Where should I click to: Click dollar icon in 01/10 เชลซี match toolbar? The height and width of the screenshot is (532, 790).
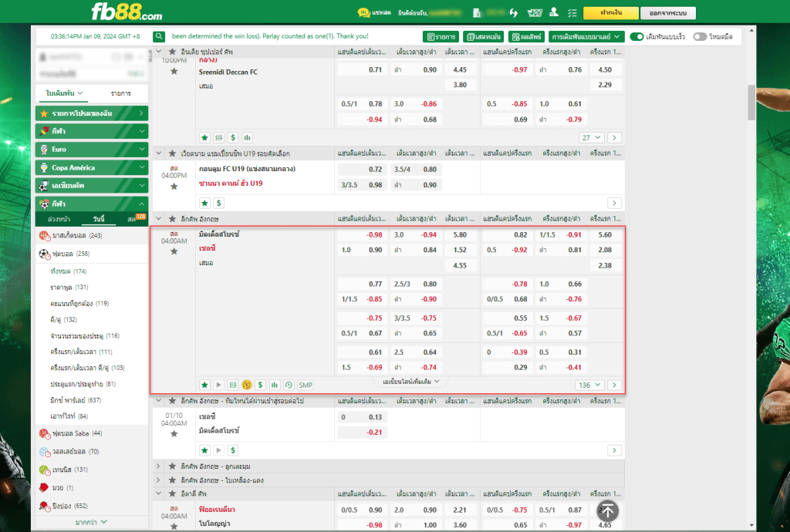pyautogui.click(x=233, y=450)
